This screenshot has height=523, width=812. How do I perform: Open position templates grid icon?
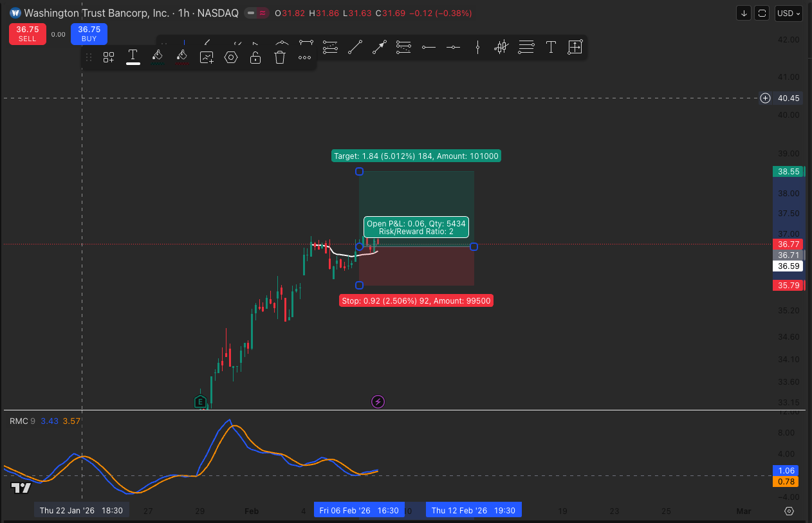coord(109,57)
